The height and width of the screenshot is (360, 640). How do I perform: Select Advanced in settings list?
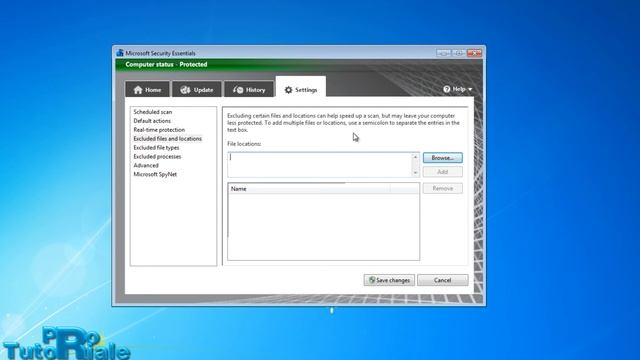tap(146, 165)
